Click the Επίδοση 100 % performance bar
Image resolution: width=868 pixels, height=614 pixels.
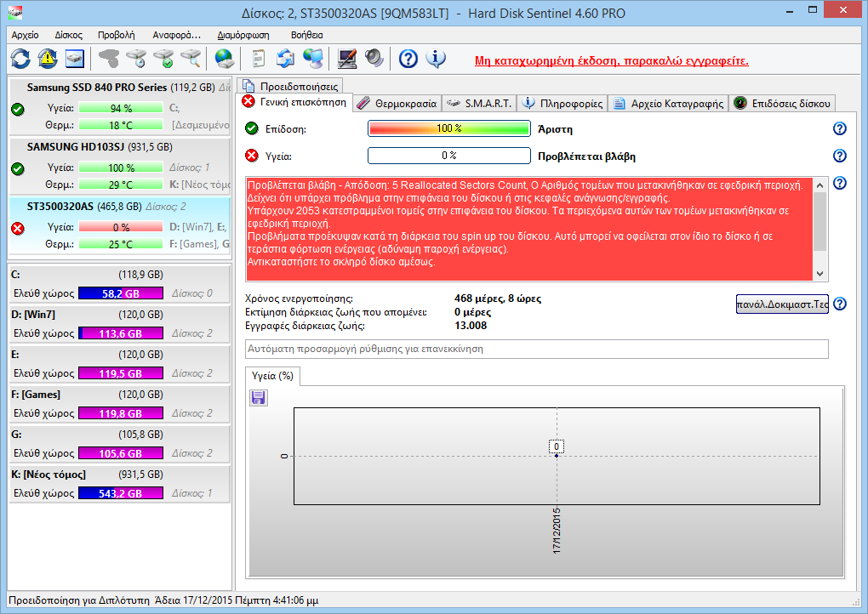pos(449,128)
